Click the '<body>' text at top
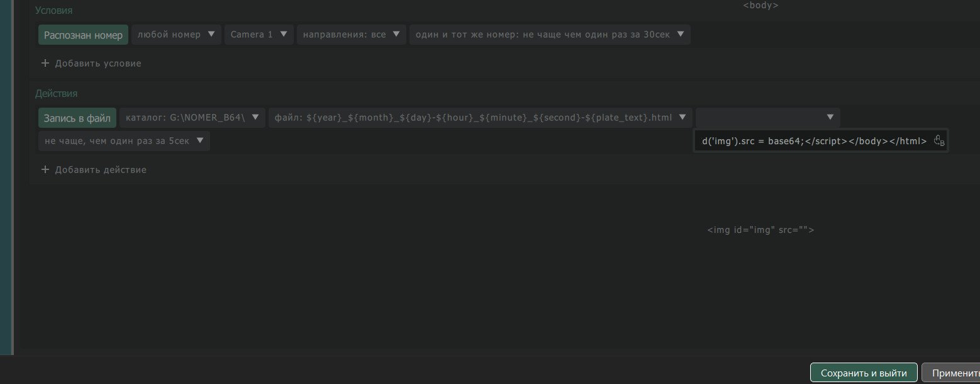Viewport: 980px width, 384px height. point(760,5)
